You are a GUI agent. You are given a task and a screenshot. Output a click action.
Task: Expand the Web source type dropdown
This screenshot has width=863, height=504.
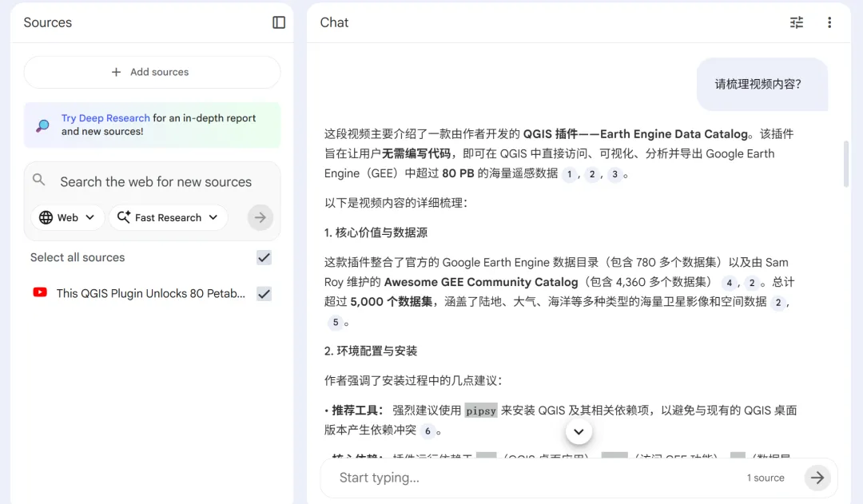click(67, 217)
